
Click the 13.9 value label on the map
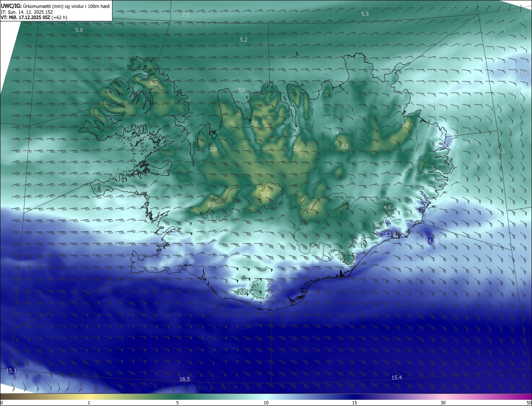click(x=391, y=234)
